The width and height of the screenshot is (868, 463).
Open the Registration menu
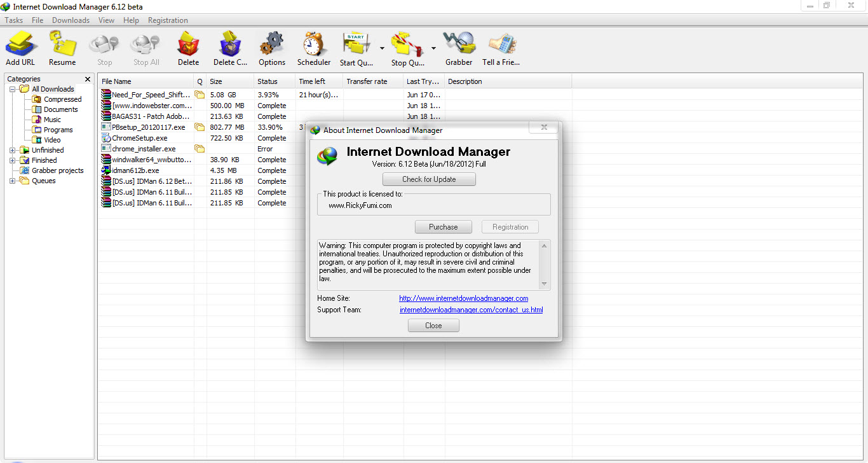coord(168,20)
